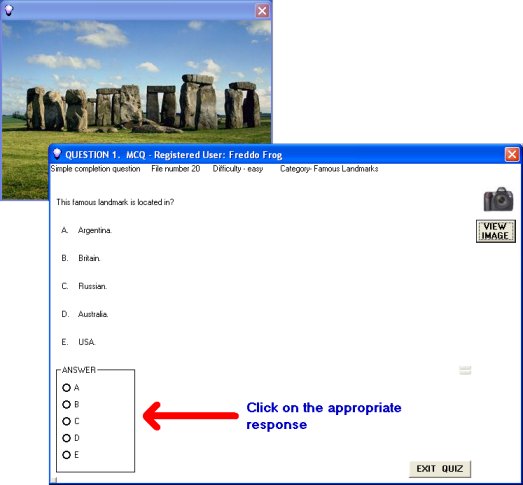This screenshot has width=523, height=485.
Task: Select answer radio button A
Action: click(66, 388)
